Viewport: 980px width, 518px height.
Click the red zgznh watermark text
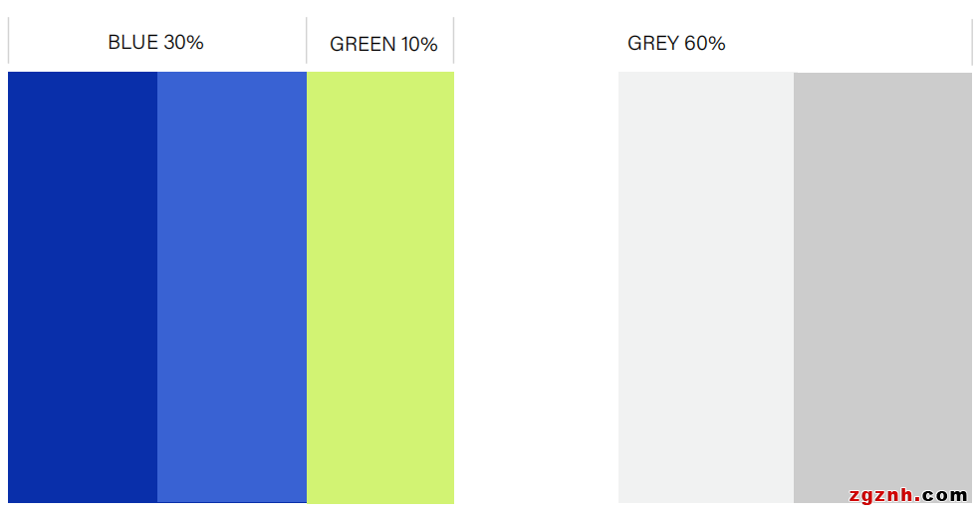(885, 495)
